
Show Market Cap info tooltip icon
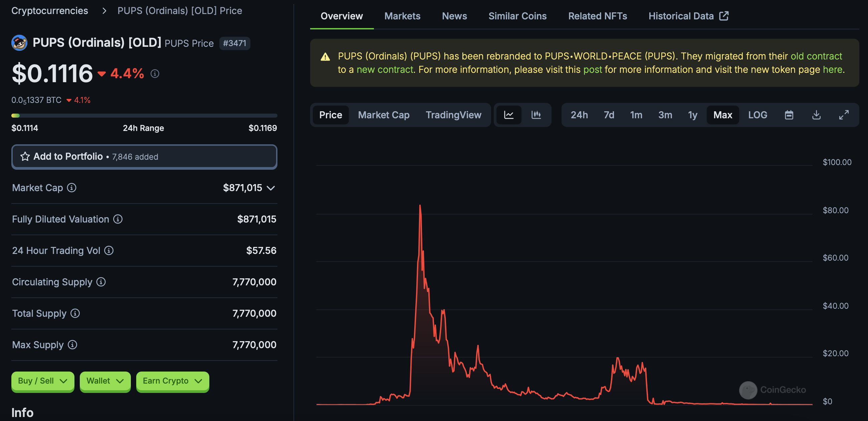click(71, 187)
